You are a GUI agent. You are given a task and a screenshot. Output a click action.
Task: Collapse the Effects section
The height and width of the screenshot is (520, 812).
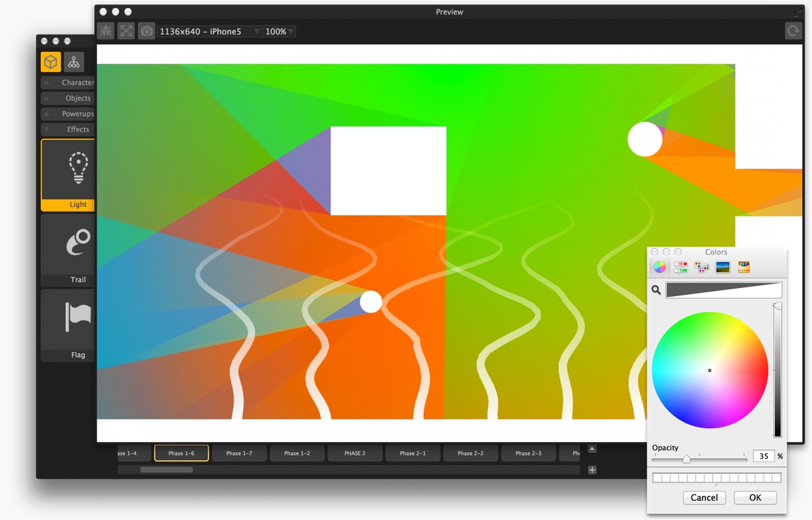69,130
